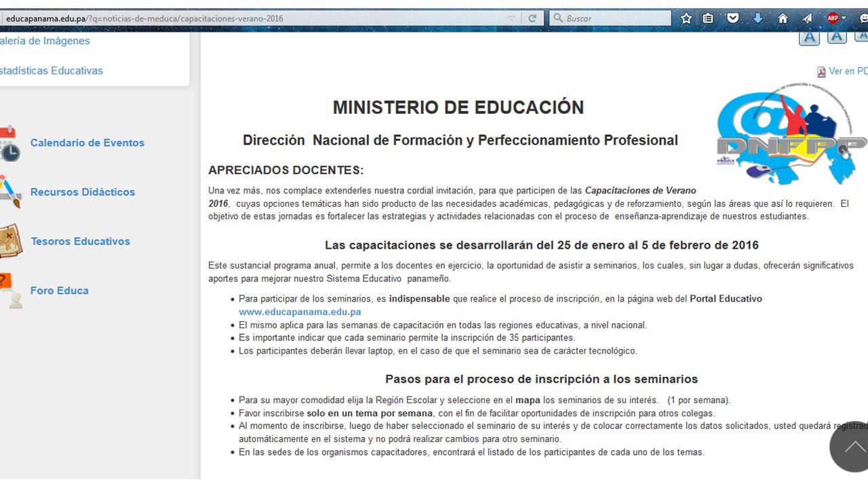Click the paper plane share icon

807,18
